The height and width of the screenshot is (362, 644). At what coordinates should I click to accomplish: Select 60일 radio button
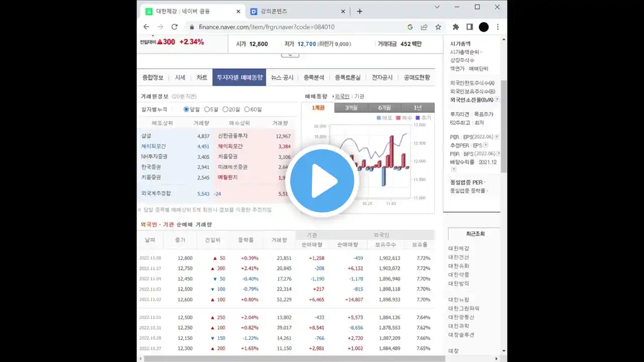point(247,109)
